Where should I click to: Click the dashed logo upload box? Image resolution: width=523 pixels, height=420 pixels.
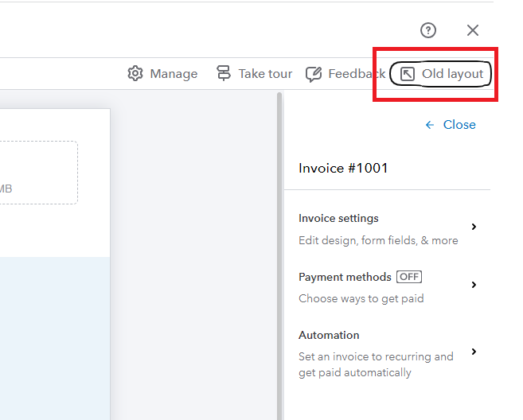click(38, 173)
